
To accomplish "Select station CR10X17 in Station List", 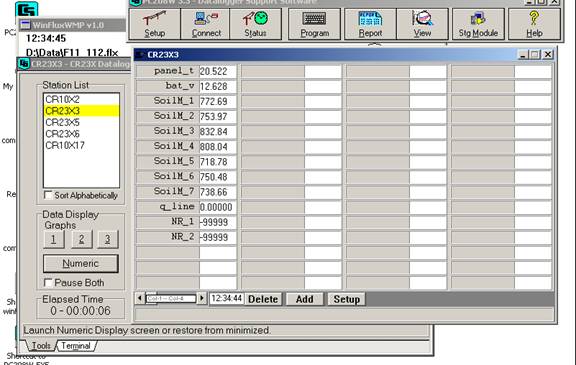I will 81,145.
